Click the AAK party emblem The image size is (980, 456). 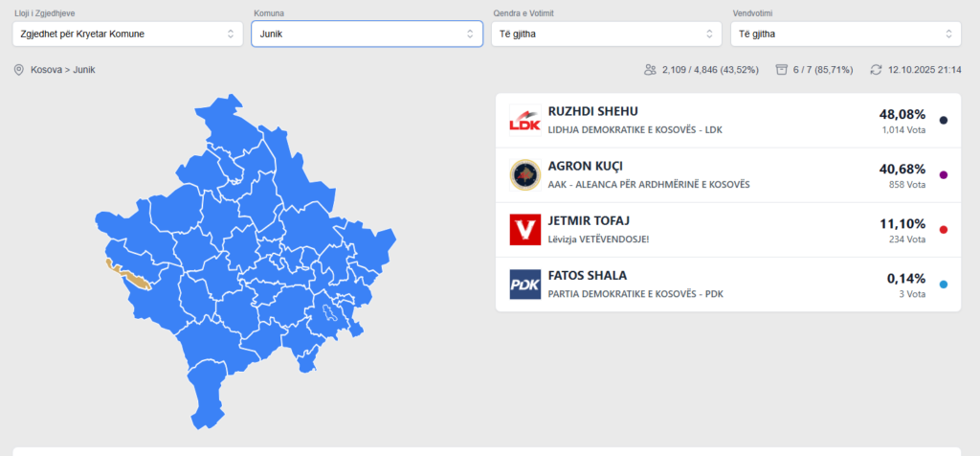pos(524,174)
